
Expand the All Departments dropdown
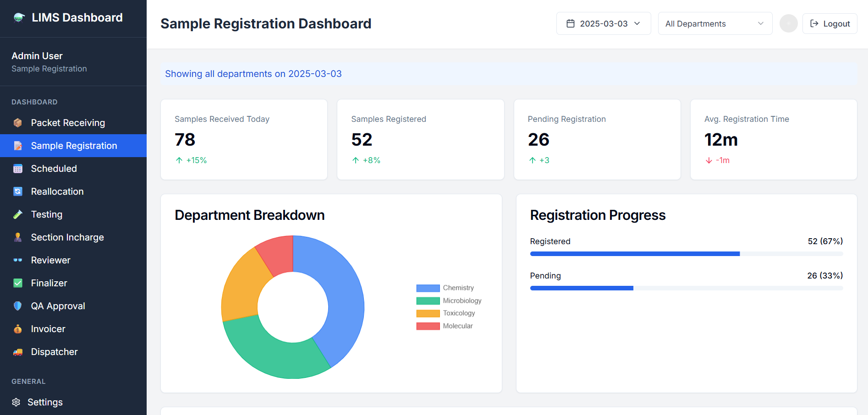714,23
